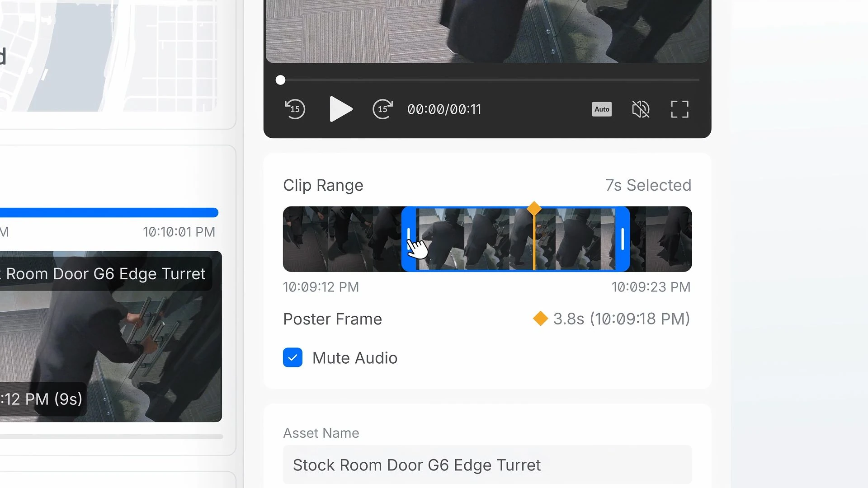Click the Clip Range heading
The width and height of the screenshot is (868, 488).
pos(323,185)
